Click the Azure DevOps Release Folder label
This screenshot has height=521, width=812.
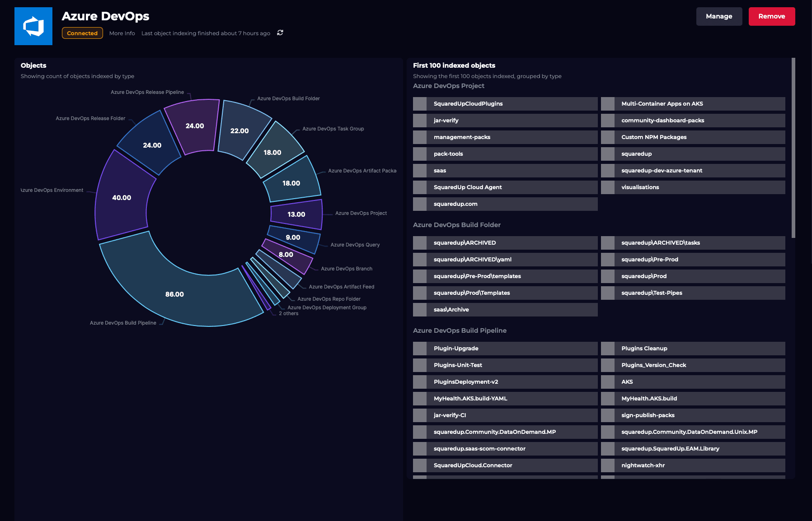tap(90, 118)
